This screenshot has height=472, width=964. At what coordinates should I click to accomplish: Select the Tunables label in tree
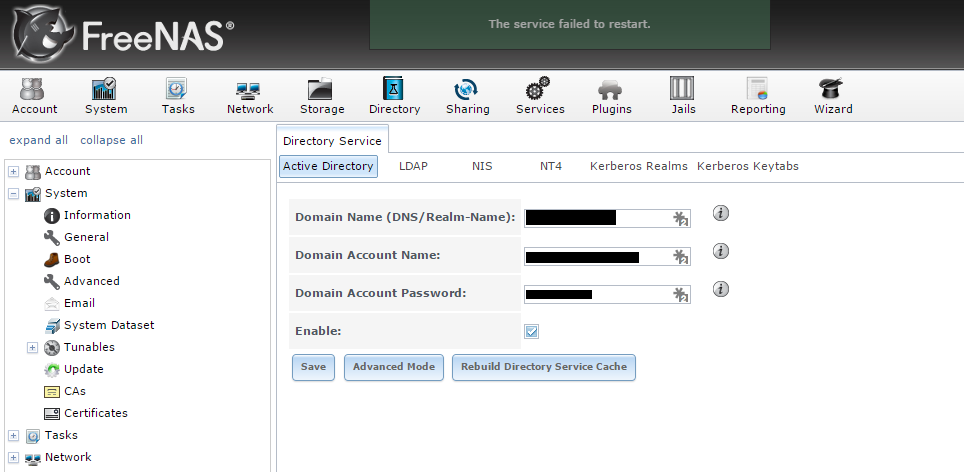pos(89,347)
